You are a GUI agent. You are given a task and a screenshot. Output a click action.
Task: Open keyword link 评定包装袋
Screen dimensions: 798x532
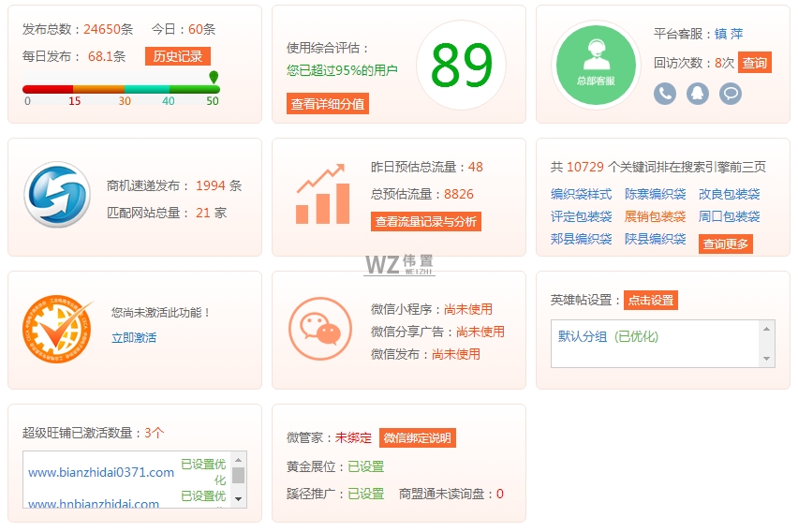(582, 216)
